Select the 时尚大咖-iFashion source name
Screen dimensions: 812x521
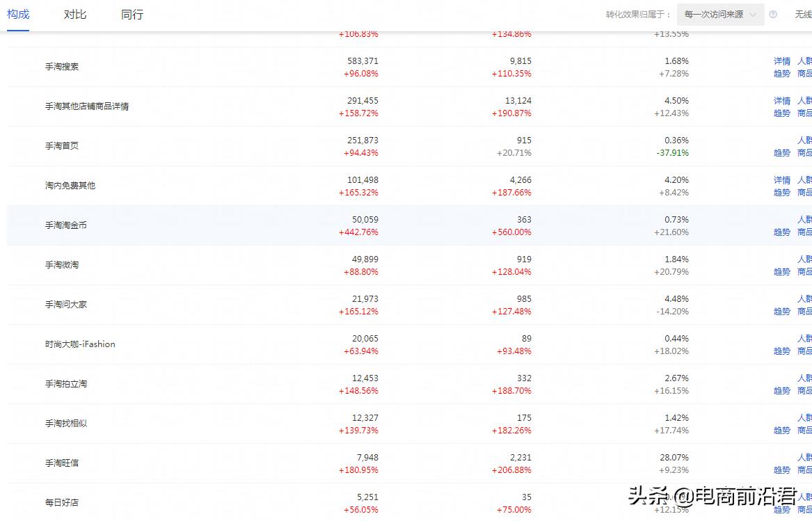click(80, 344)
